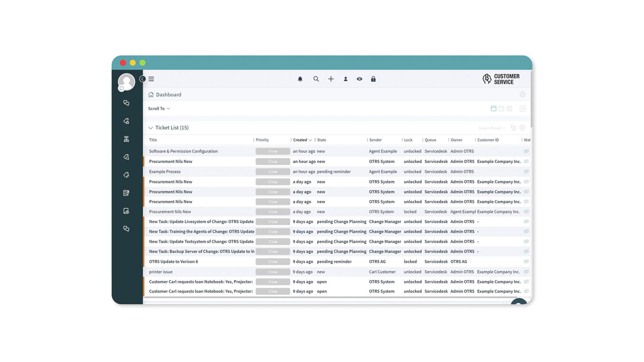
Task: Click the Carl Customer sender cell
Action: coord(382,272)
